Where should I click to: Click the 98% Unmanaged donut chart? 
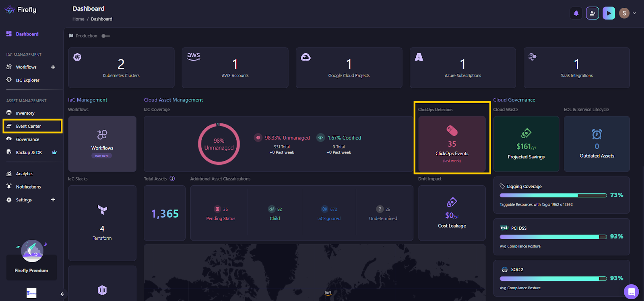tap(219, 144)
